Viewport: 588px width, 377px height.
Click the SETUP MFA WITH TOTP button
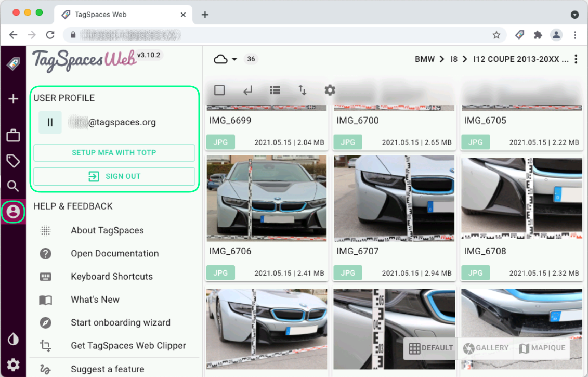pos(114,153)
